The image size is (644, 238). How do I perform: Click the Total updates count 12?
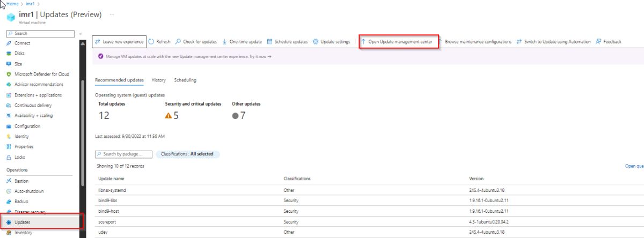click(105, 115)
